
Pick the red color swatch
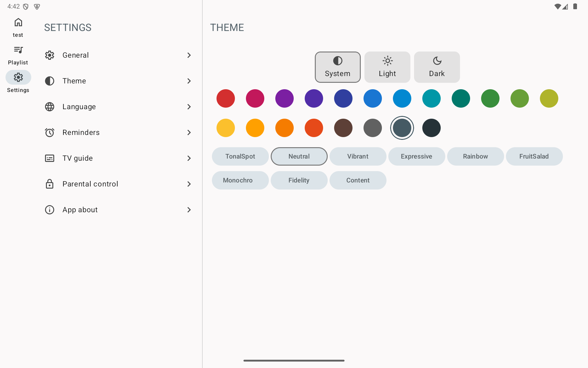pos(226,98)
